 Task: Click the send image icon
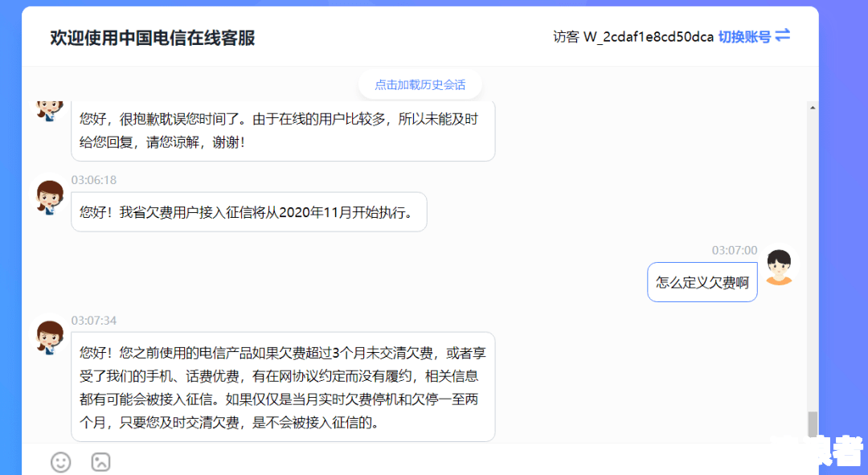click(100, 461)
